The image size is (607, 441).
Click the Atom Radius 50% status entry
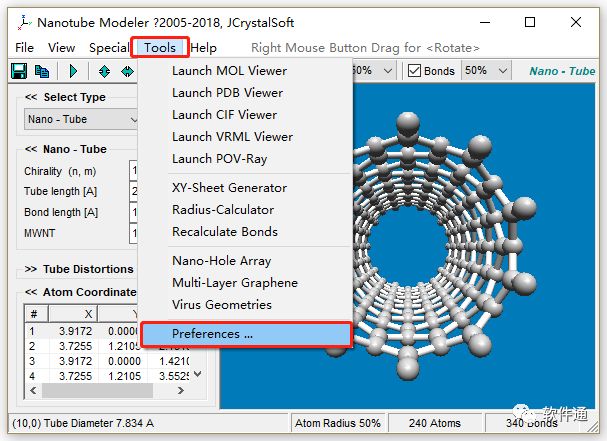[338, 423]
